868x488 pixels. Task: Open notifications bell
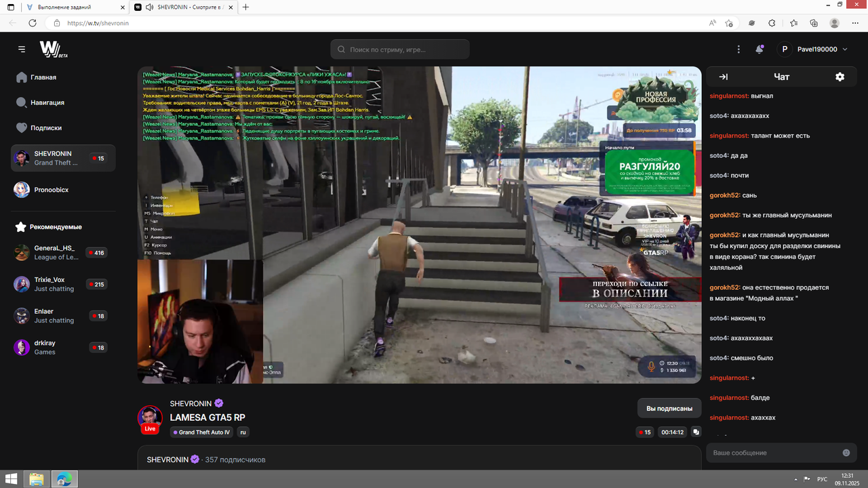(x=759, y=49)
